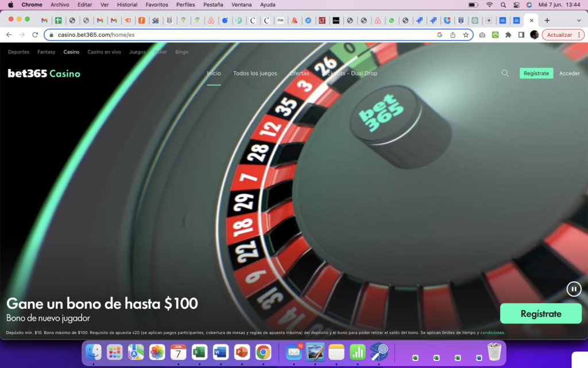The image size is (588, 368).
Task: Open Excel from the Dock
Action: (199, 352)
